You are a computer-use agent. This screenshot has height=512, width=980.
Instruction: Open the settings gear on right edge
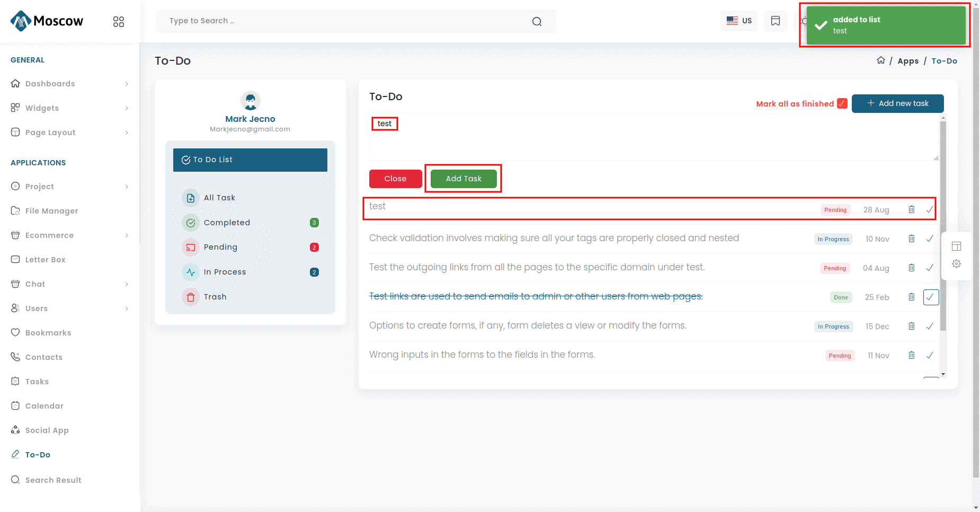click(x=956, y=264)
